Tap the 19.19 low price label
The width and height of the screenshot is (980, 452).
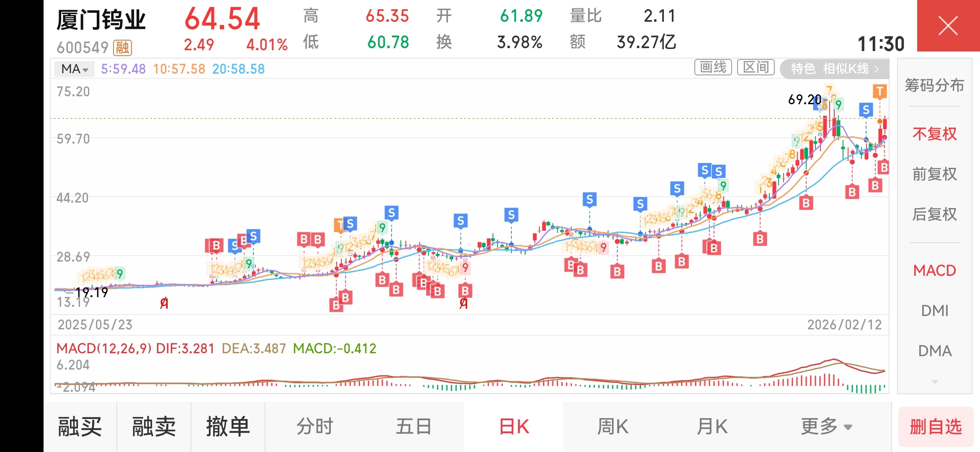pyautogui.click(x=92, y=292)
